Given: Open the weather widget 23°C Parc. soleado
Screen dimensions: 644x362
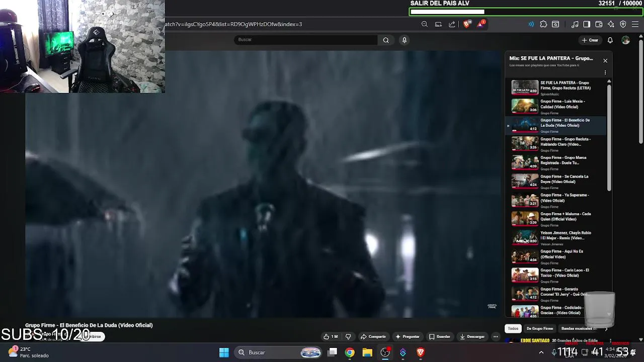Looking at the screenshot, I should [x=29, y=352].
